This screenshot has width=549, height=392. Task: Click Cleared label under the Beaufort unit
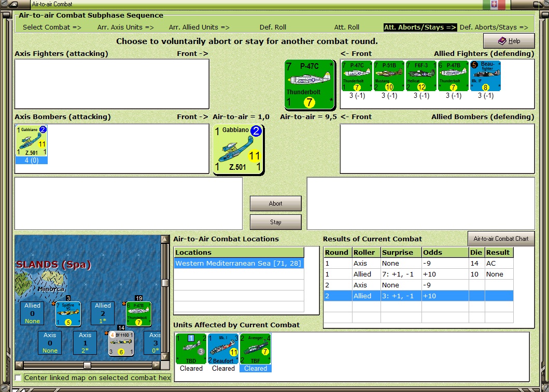point(223,368)
